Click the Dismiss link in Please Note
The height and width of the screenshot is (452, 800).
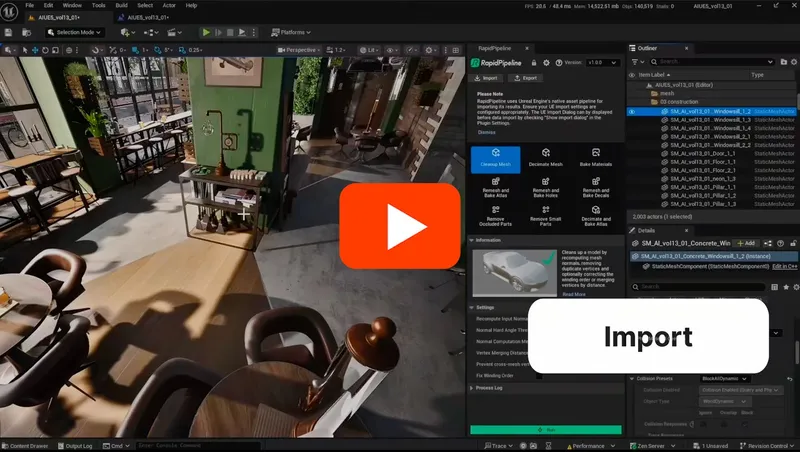tap(486, 132)
